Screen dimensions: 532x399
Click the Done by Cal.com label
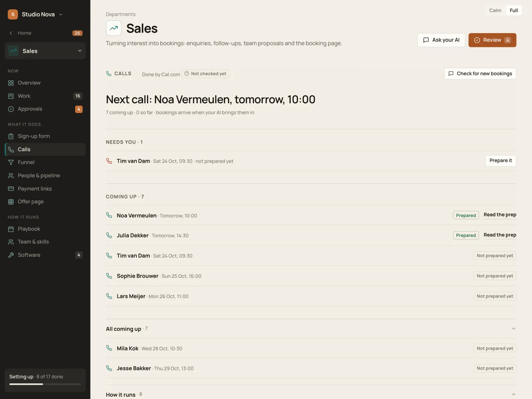pyautogui.click(x=161, y=74)
